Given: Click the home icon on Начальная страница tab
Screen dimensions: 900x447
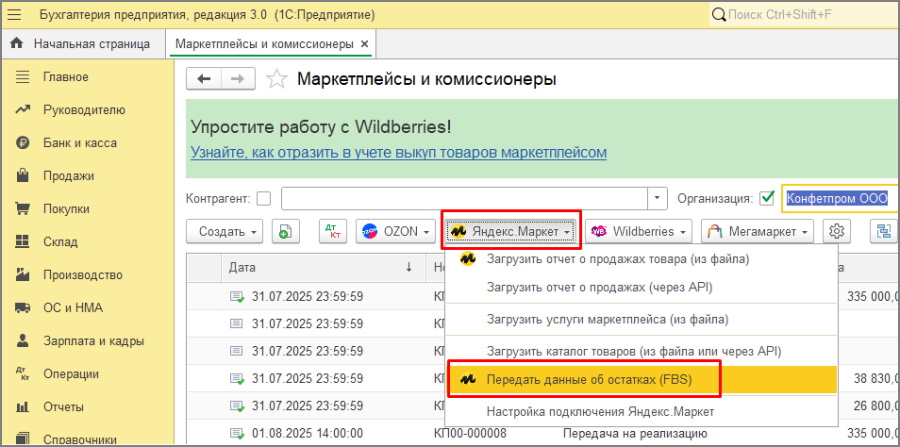Looking at the screenshot, I should coord(17,44).
